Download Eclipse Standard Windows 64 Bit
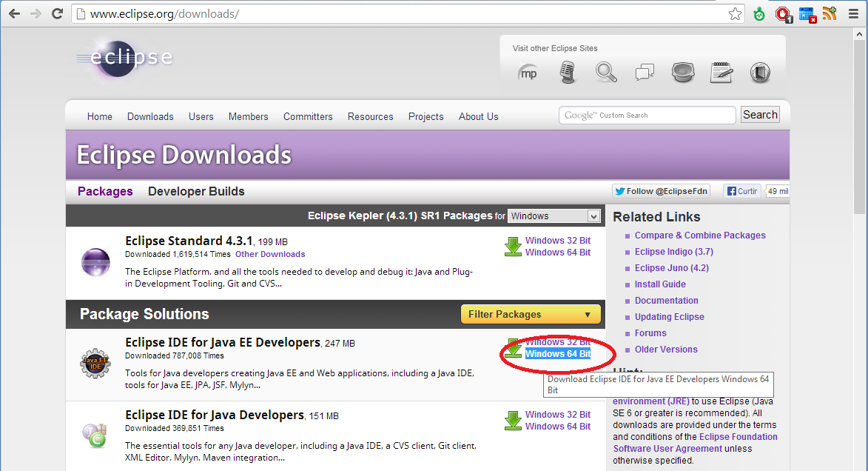Screen dimensions: 868x471 [x=558, y=252]
